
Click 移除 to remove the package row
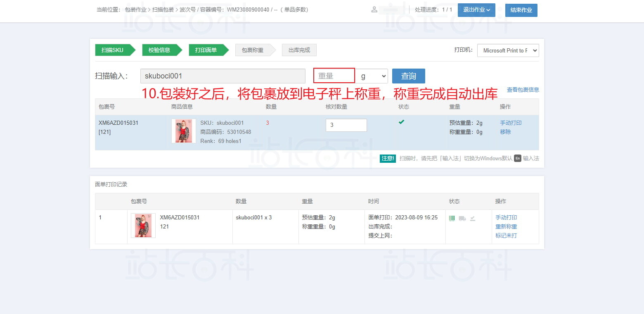tap(505, 132)
